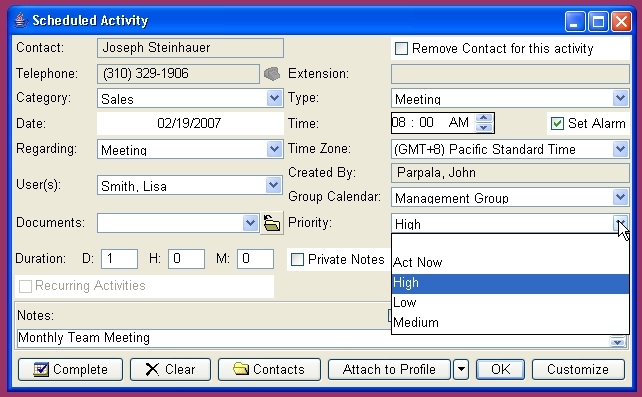The width and height of the screenshot is (642, 397).
Task: Choose Low priority from the list
Action: 510,302
